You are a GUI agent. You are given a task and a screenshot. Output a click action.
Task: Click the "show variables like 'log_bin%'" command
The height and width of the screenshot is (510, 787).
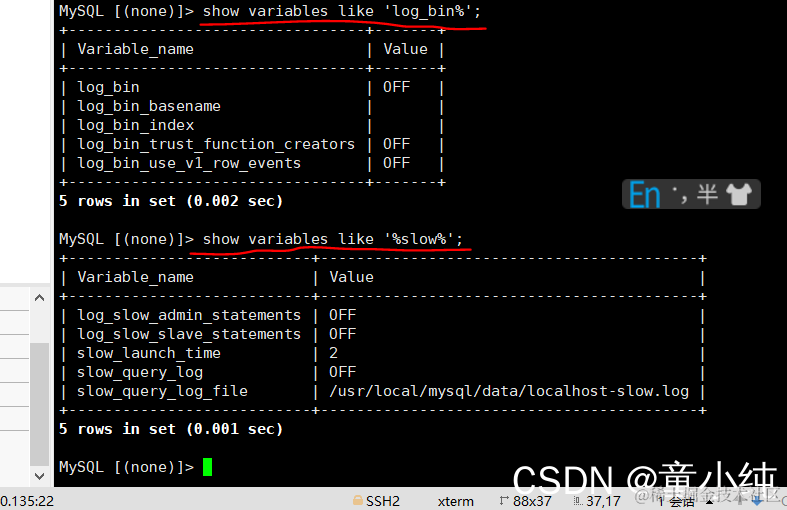point(341,11)
